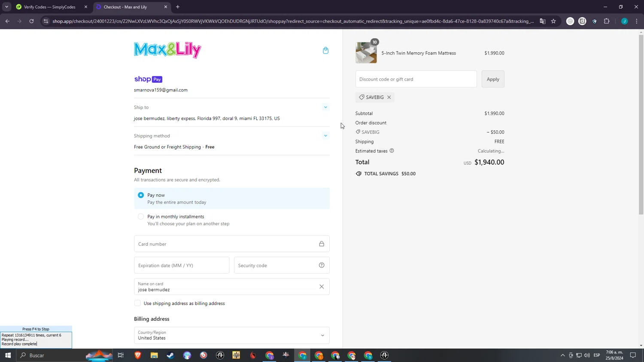Click the discount code input field
The height and width of the screenshot is (362, 644).
tap(416, 79)
